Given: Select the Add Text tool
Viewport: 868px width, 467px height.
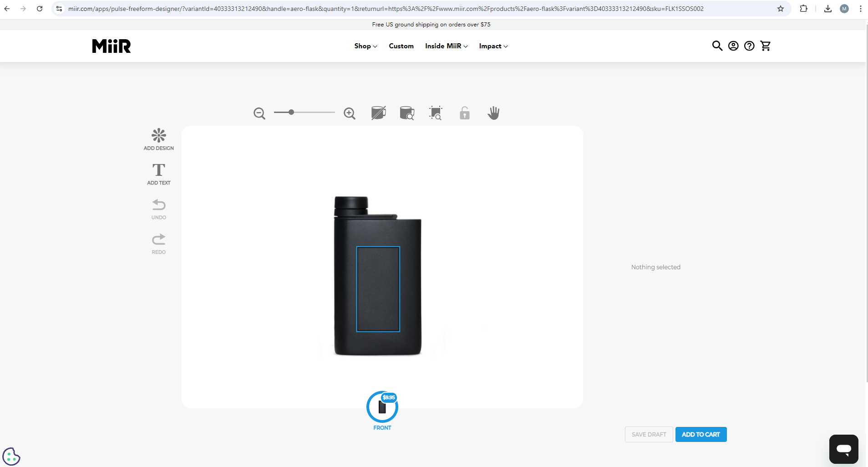Looking at the screenshot, I should [159, 174].
